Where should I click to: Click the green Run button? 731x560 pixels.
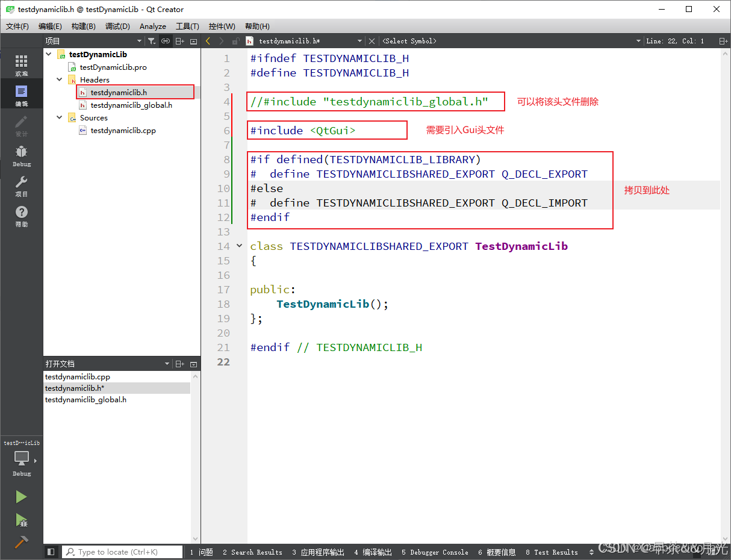click(x=21, y=497)
